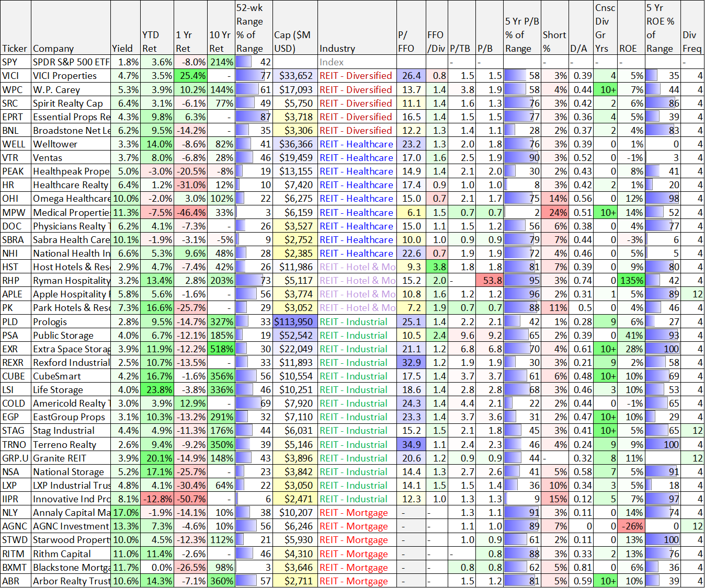This screenshot has width=705, height=588.
Task: Click the VICI ticker cell
Action: click(16, 75)
